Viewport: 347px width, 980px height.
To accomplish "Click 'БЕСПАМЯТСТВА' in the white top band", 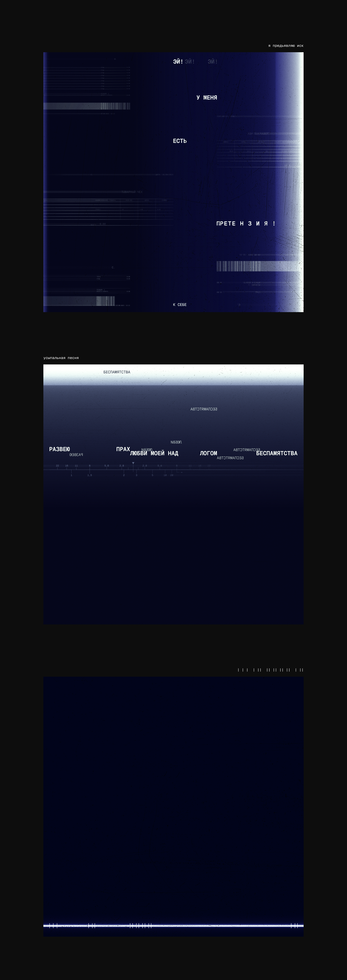I will tap(117, 372).
